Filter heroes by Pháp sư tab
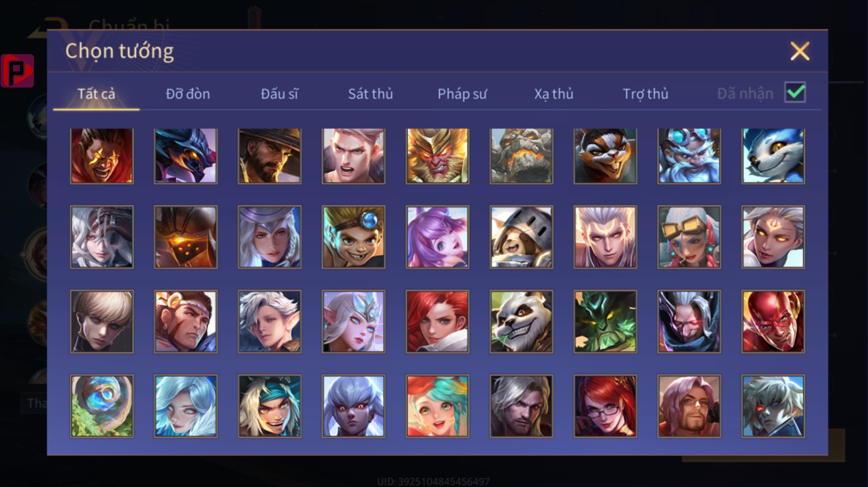The height and width of the screenshot is (487, 868). (x=462, y=94)
